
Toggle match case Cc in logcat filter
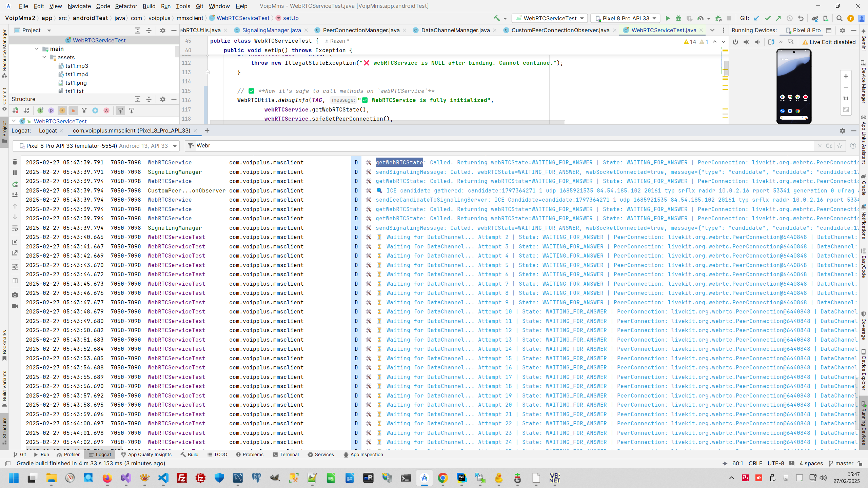829,146
